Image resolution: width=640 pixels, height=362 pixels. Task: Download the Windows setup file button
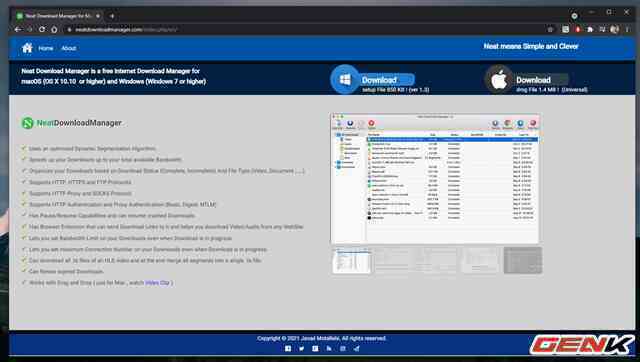point(387,80)
